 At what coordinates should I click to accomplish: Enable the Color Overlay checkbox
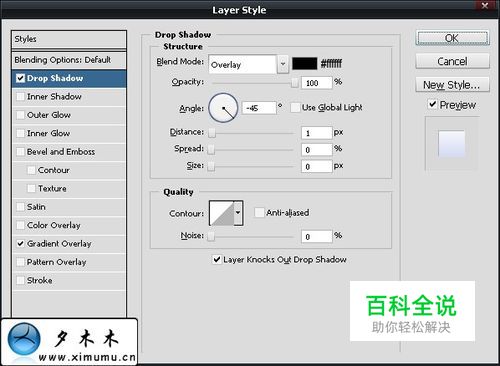click(x=20, y=225)
